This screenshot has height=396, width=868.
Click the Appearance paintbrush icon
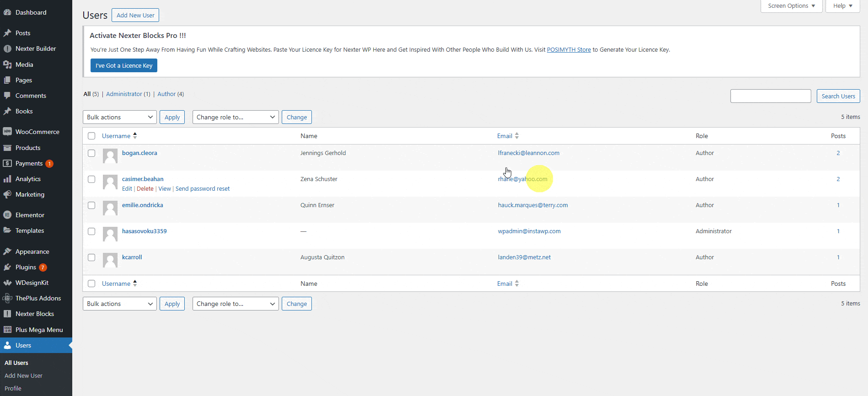point(7,252)
